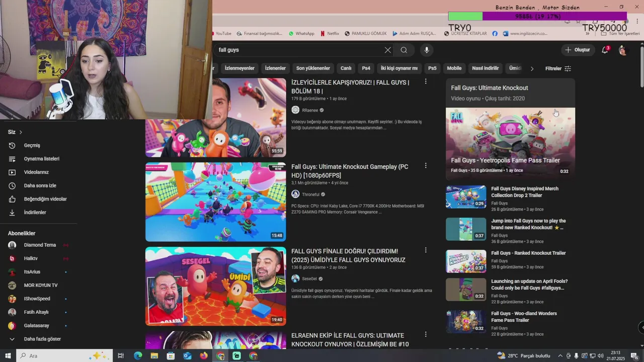
Task: Select the Mobile filter chip
Action: click(x=454, y=68)
